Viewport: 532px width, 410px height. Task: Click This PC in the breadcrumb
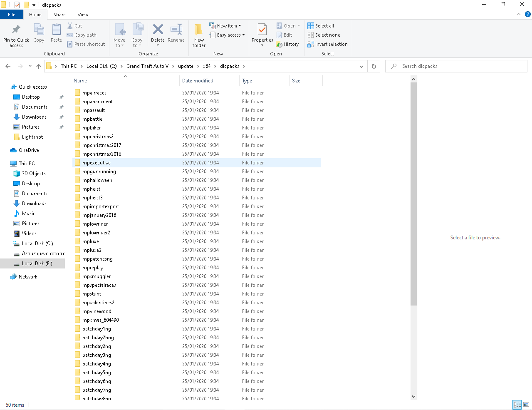69,66
